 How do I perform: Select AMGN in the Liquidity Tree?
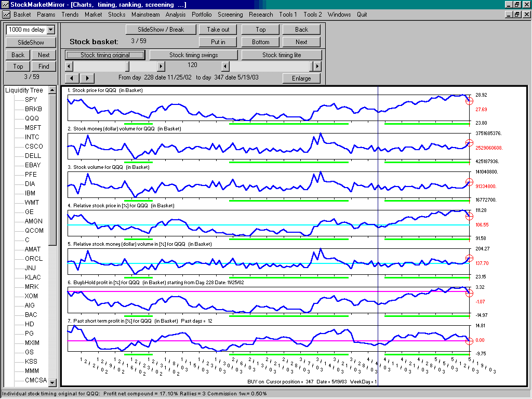tap(34, 221)
